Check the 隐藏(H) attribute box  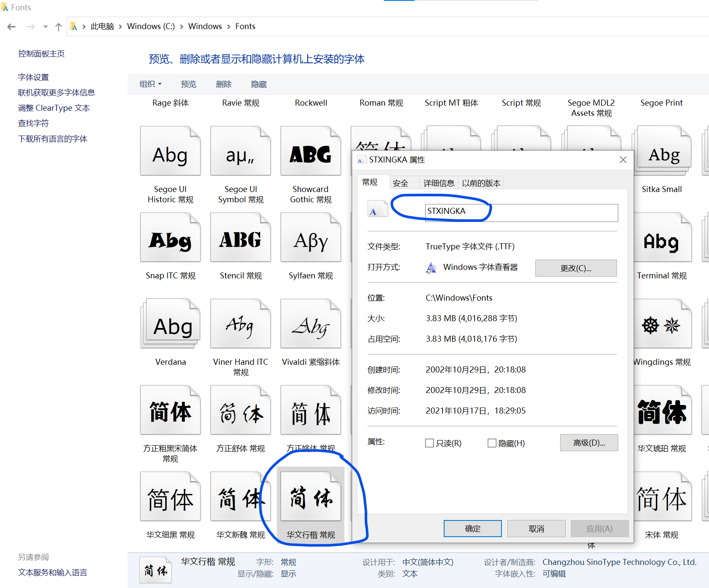[x=492, y=443]
